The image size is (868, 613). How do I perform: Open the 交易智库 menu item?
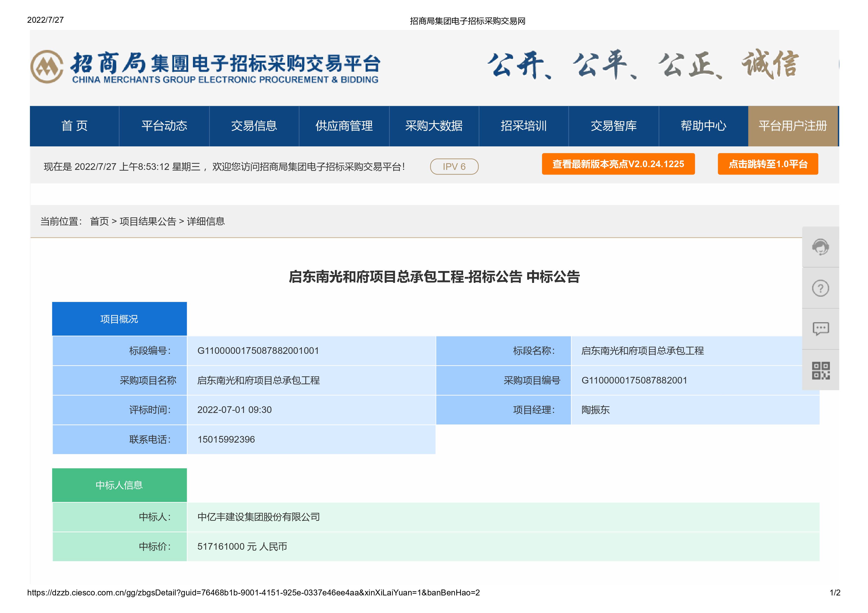[613, 126]
